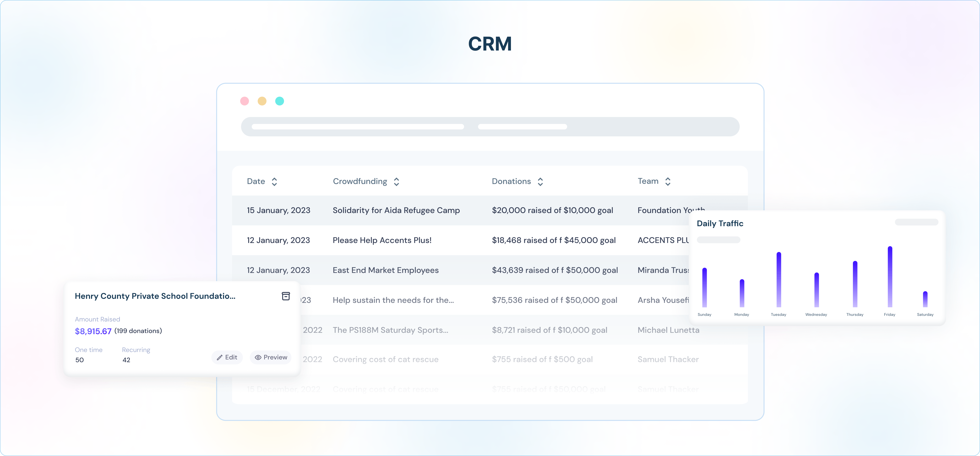The height and width of the screenshot is (456, 980).
Task: Click The PS188M Saturday Sports… campaign
Action: pyautogui.click(x=390, y=330)
